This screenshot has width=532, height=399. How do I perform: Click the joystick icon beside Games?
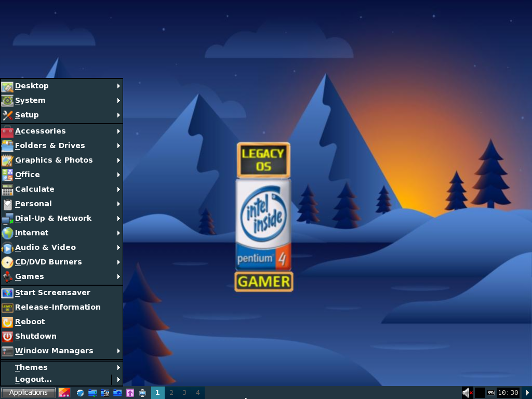click(7, 277)
